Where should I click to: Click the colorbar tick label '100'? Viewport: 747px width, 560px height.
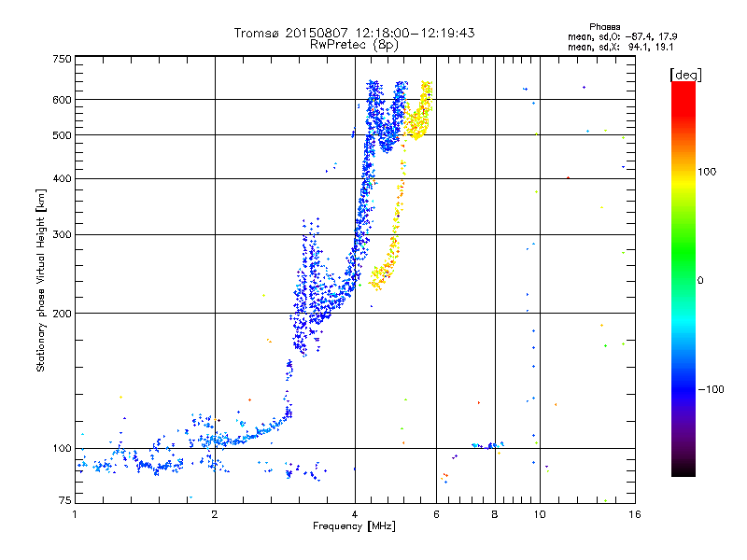point(707,172)
